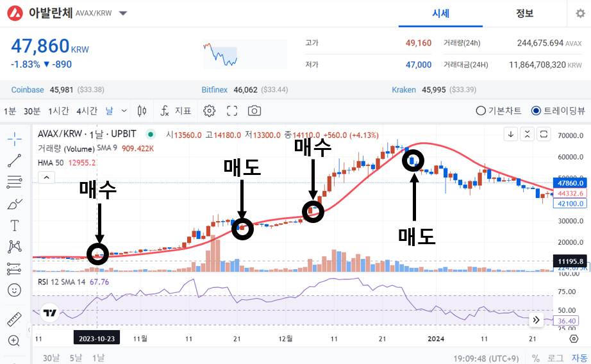Activate the zoom in tool
The image size is (591, 364).
pos(14,341)
